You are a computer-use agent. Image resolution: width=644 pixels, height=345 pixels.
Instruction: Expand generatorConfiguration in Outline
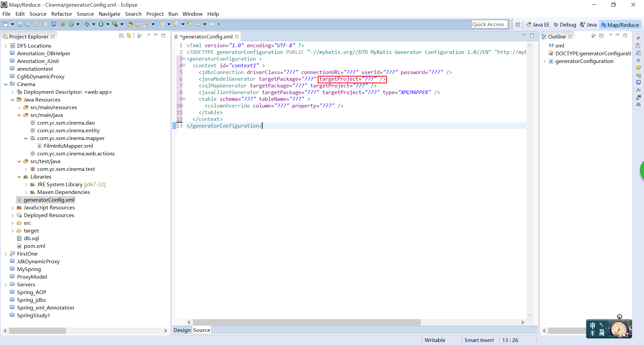pos(544,61)
